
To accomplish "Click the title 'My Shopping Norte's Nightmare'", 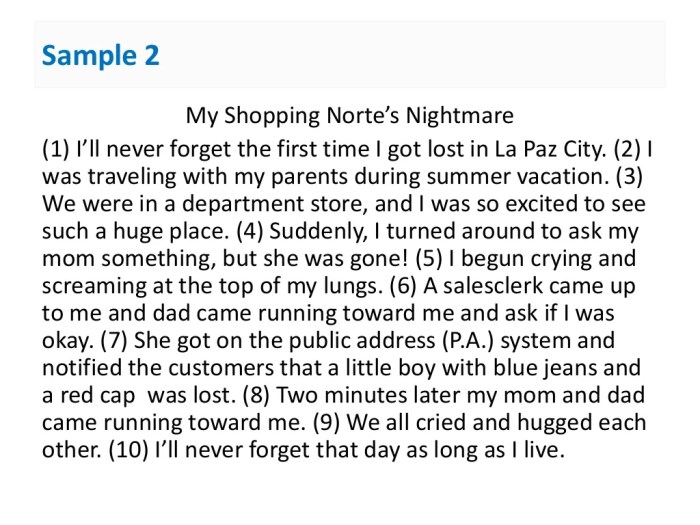I will point(350,115).
